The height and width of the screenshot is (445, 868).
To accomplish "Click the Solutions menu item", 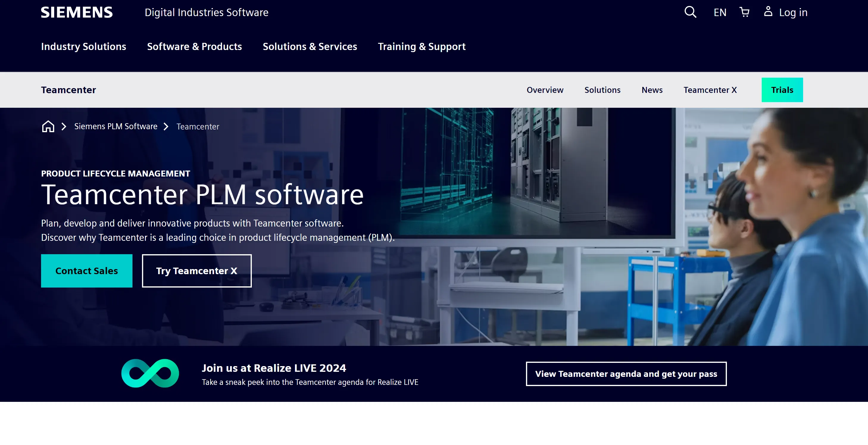I will [x=602, y=90].
